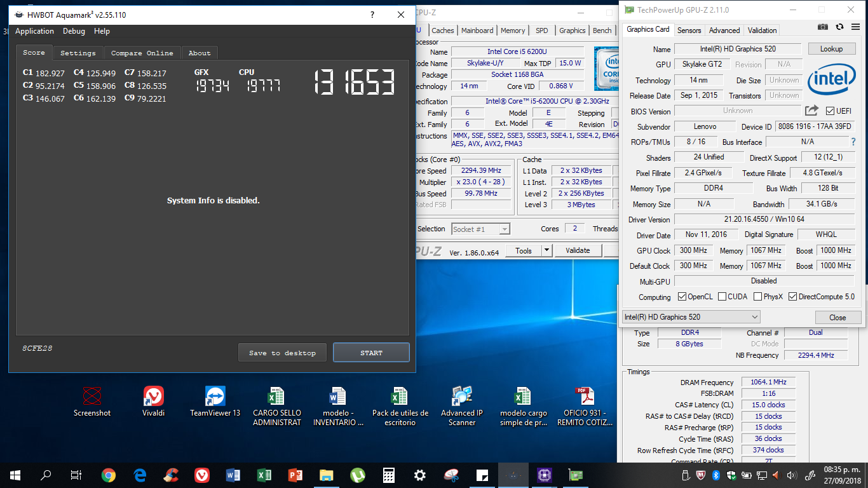Click the START benchmark button

tap(371, 353)
